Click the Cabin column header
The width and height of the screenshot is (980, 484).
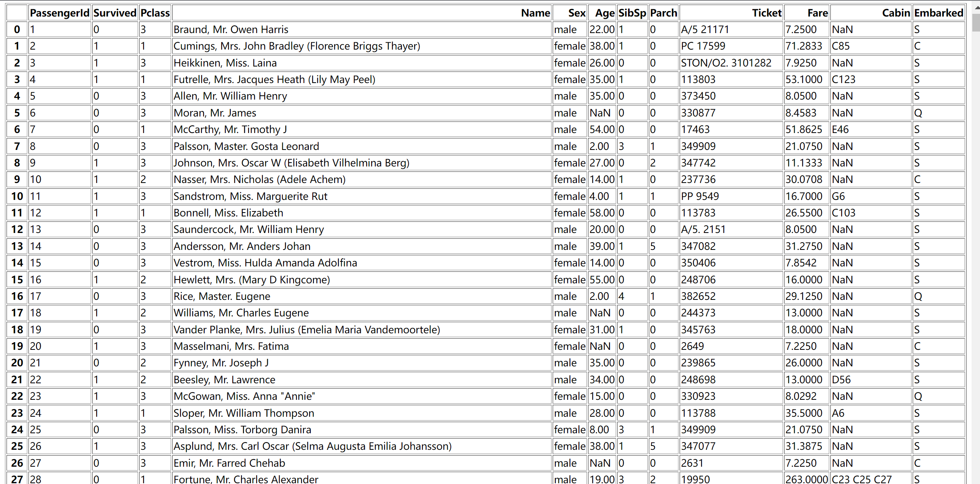click(896, 13)
